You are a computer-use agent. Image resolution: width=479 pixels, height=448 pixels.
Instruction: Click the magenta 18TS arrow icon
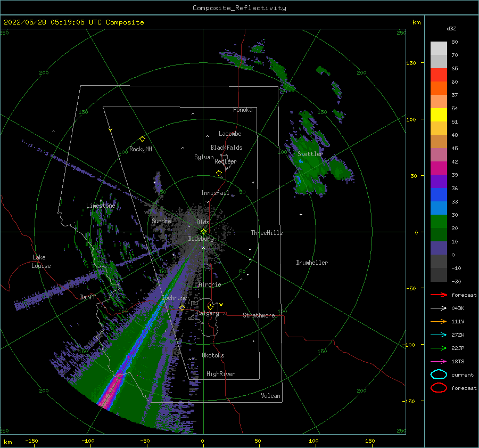[x=439, y=362]
